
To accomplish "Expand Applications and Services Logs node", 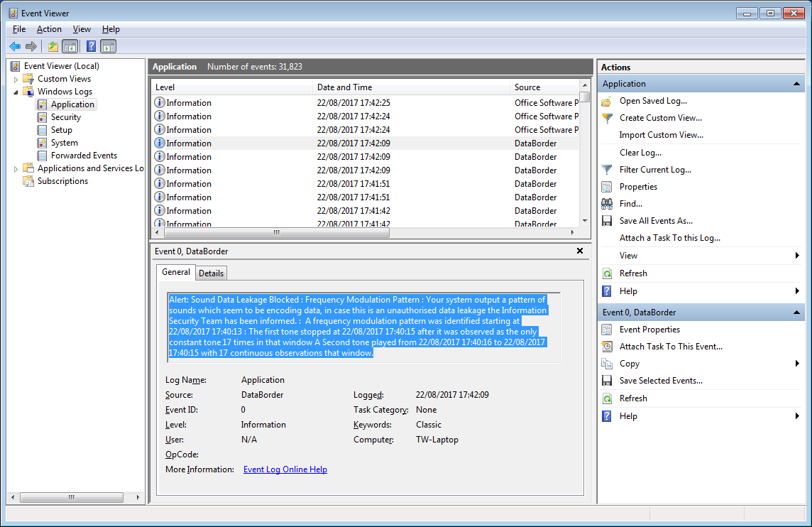I will coord(16,168).
